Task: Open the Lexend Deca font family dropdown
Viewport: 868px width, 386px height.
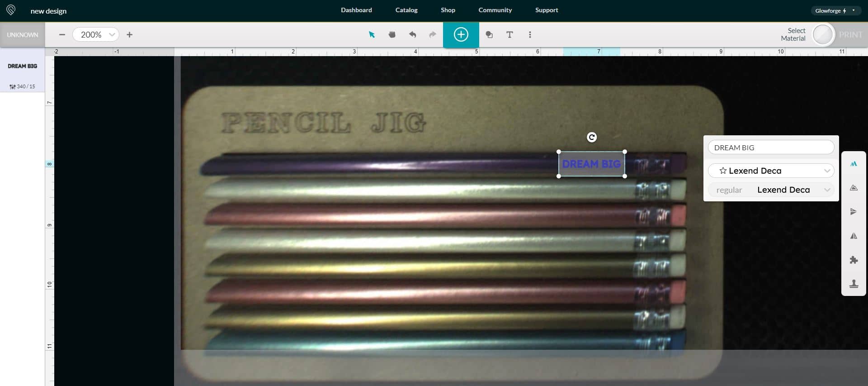Action: coord(771,171)
